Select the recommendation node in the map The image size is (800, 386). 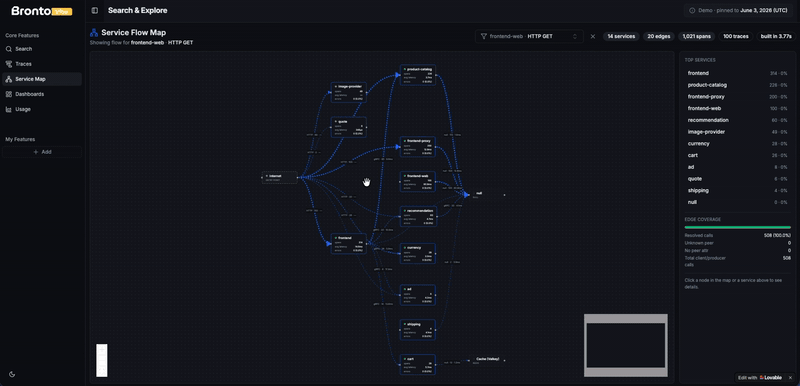click(x=418, y=217)
